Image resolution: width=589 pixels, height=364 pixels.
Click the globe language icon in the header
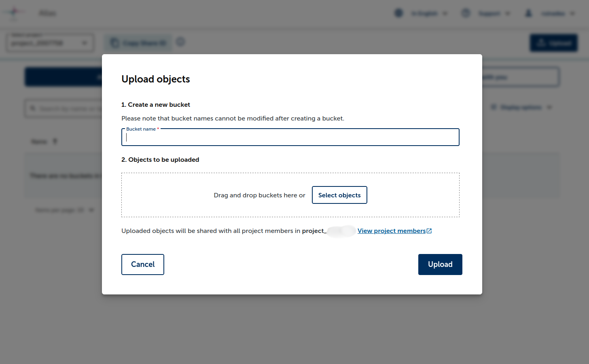coord(398,13)
